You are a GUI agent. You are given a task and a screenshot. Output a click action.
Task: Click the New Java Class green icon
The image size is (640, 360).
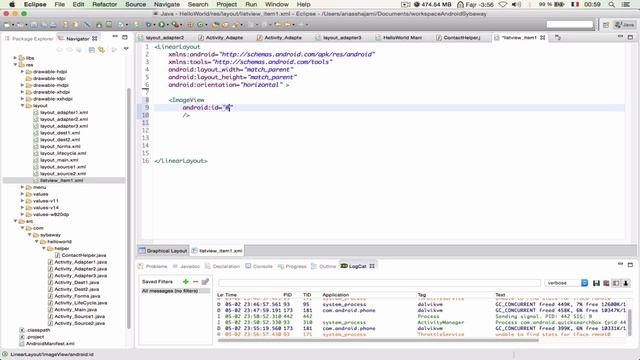pyautogui.click(x=200, y=25)
